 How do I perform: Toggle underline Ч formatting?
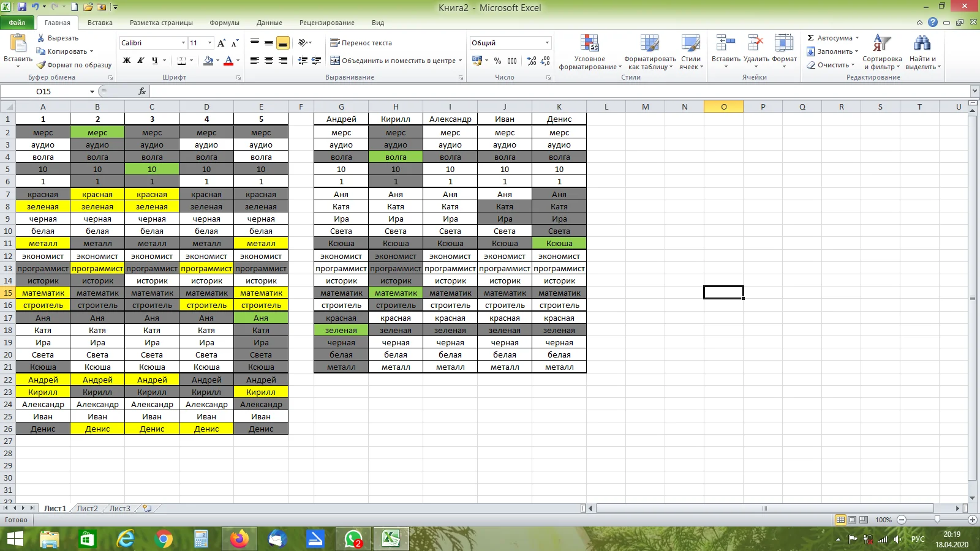click(155, 61)
